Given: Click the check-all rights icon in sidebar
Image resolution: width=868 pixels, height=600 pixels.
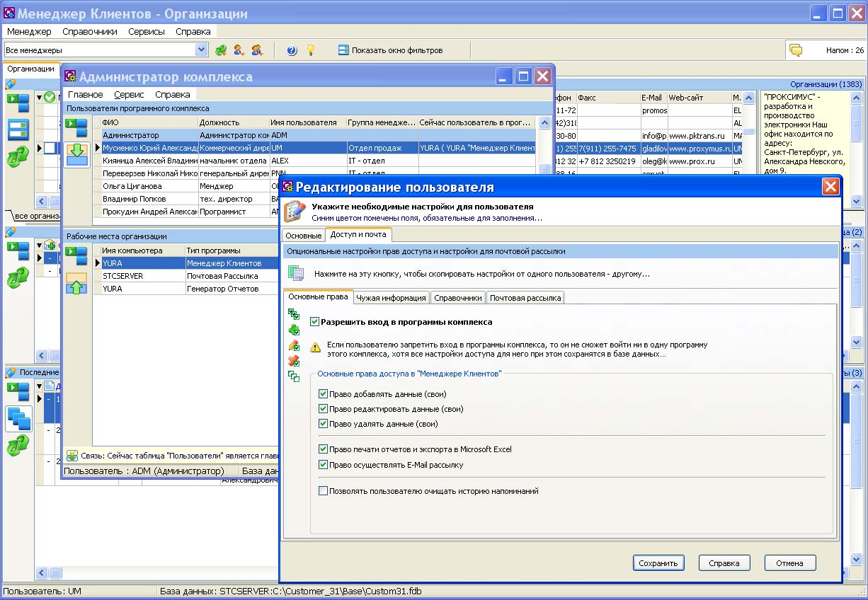Looking at the screenshot, I should [x=294, y=314].
